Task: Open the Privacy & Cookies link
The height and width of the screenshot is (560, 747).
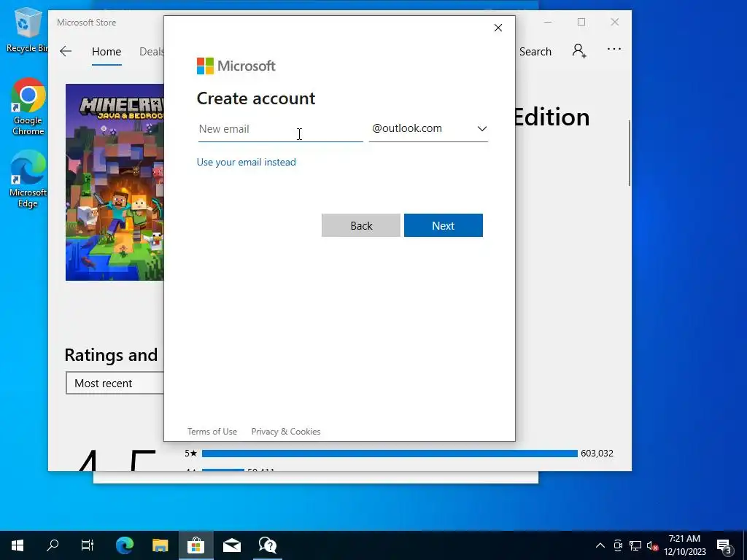Action: tap(286, 432)
